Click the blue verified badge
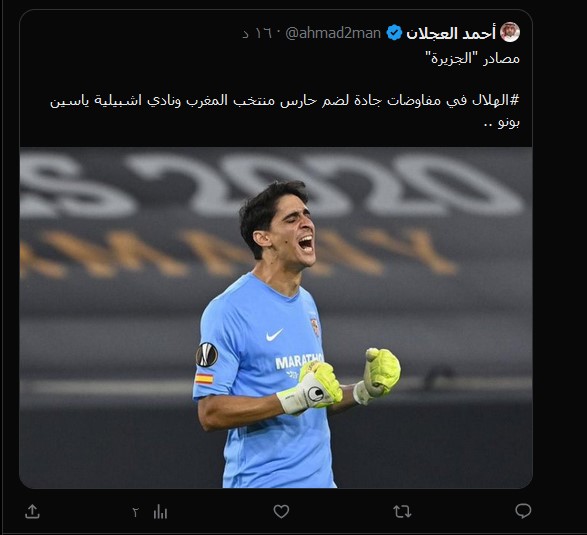The height and width of the screenshot is (535, 587). pos(394,33)
